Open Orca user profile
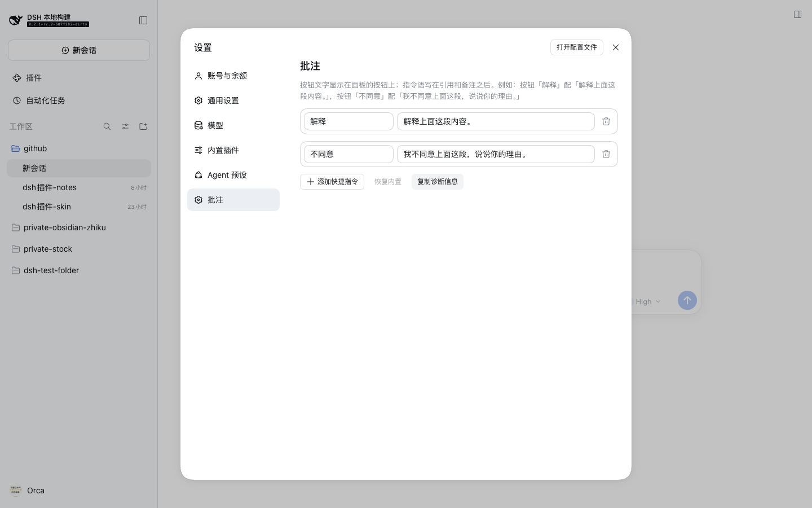This screenshot has width=812, height=508. click(28, 491)
